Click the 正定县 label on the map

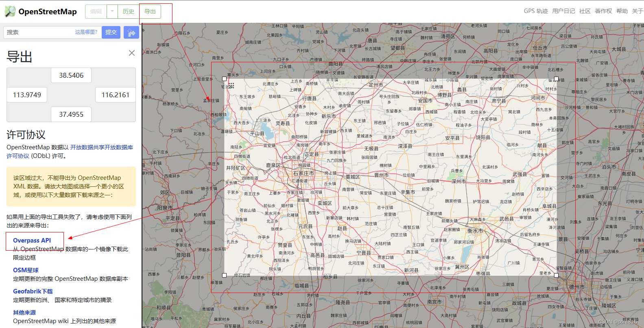tap(312, 154)
